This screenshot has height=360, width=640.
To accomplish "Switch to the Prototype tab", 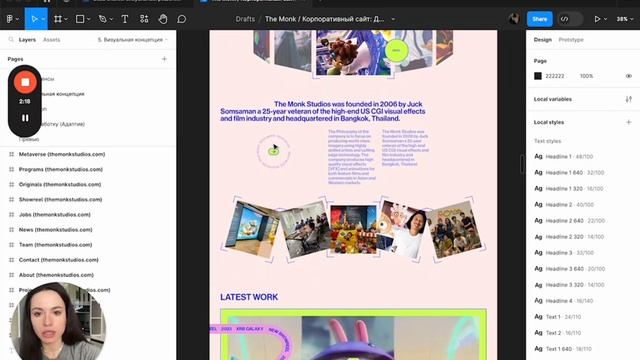I will [571, 40].
